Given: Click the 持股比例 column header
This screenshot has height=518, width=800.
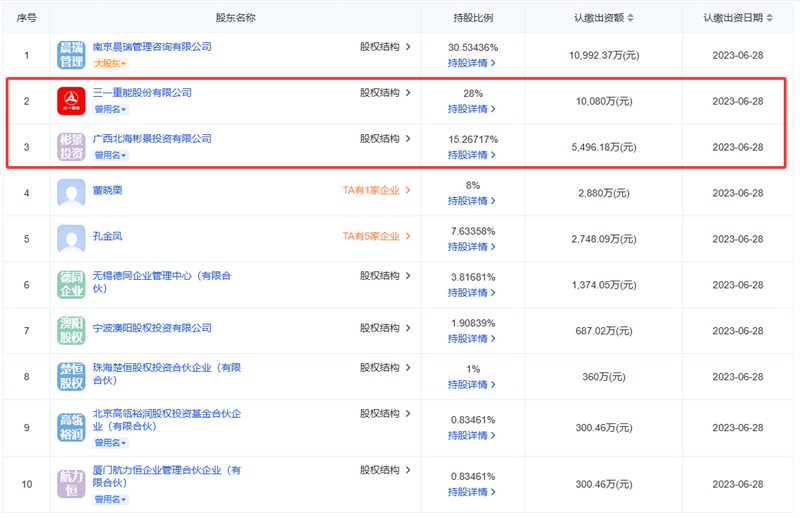Looking at the screenshot, I should coord(473,18).
